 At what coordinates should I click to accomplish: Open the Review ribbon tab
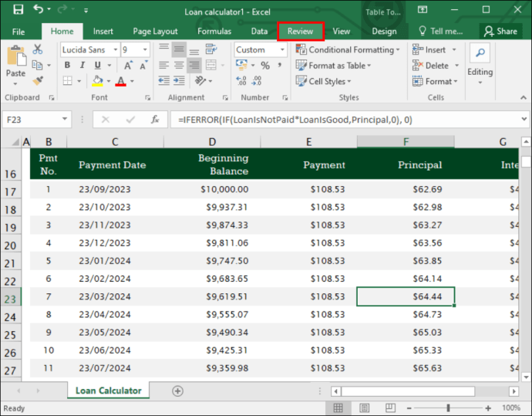tap(300, 31)
